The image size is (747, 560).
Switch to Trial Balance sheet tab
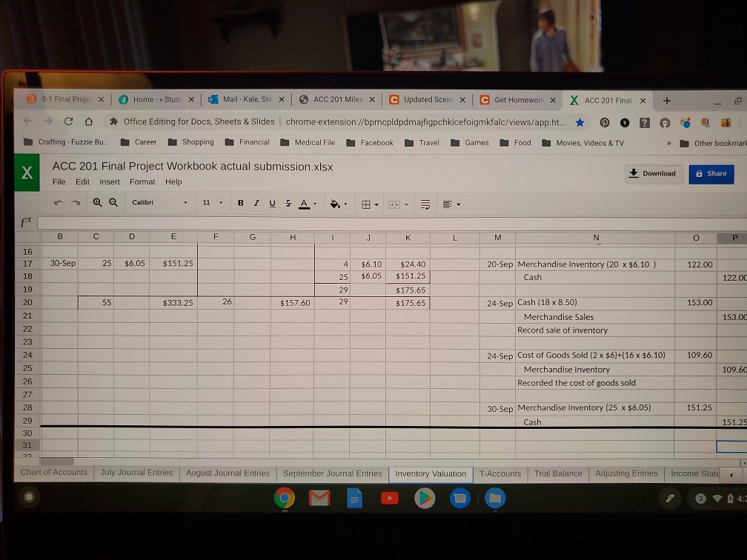click(558, 474)
